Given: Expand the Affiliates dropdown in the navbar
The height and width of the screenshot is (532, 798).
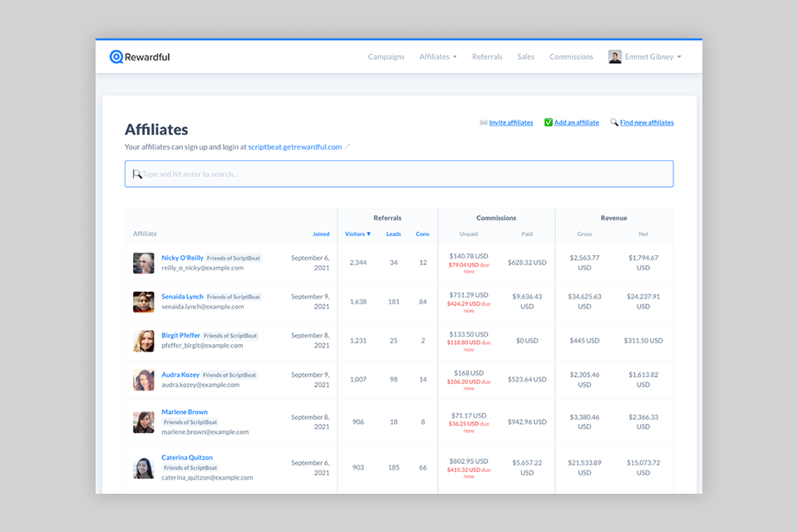Looking at the screenshot, I should click(x=438, y=57).
